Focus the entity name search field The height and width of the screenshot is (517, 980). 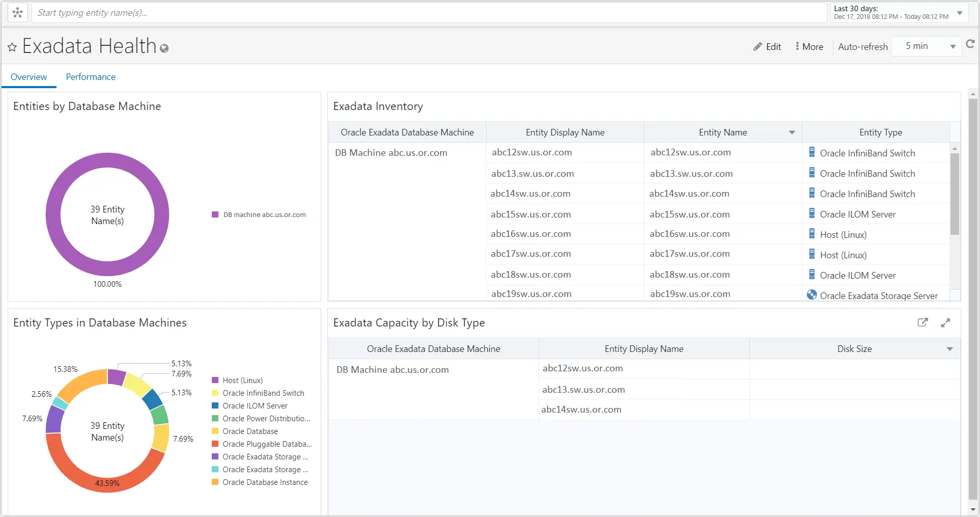click(x=429, y=13)
